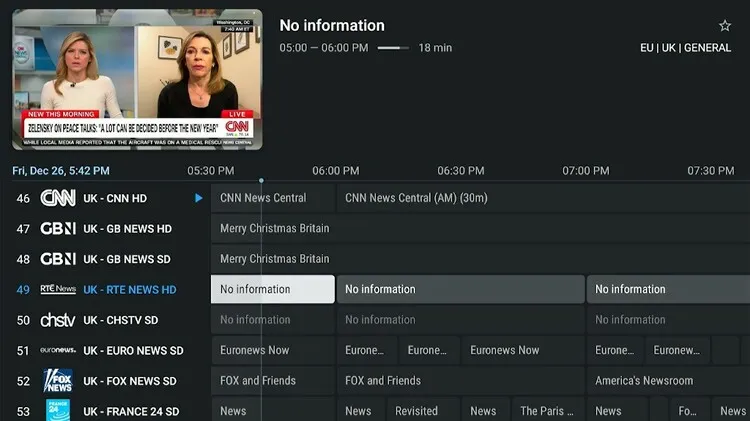This screenshot has height=421, width=750.
Task: Open CNN News Central (AM) (30m) program
Action: (x=543, y=198)
